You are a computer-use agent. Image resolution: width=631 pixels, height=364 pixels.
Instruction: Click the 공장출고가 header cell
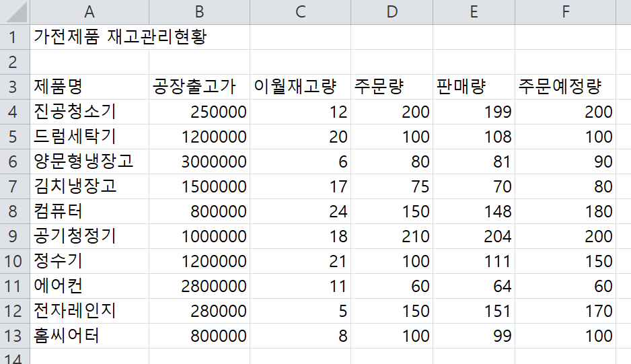click(x=199, y=87)
